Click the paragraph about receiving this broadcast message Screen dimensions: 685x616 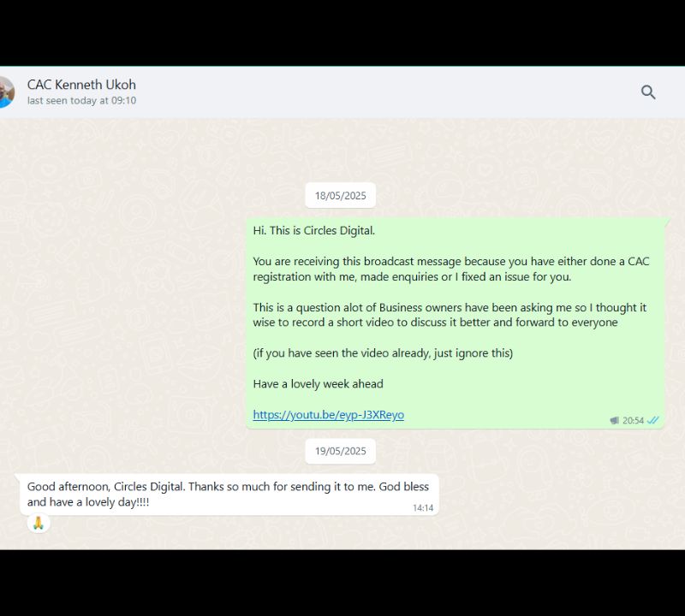pyautogui.click(x=451, y=269)
